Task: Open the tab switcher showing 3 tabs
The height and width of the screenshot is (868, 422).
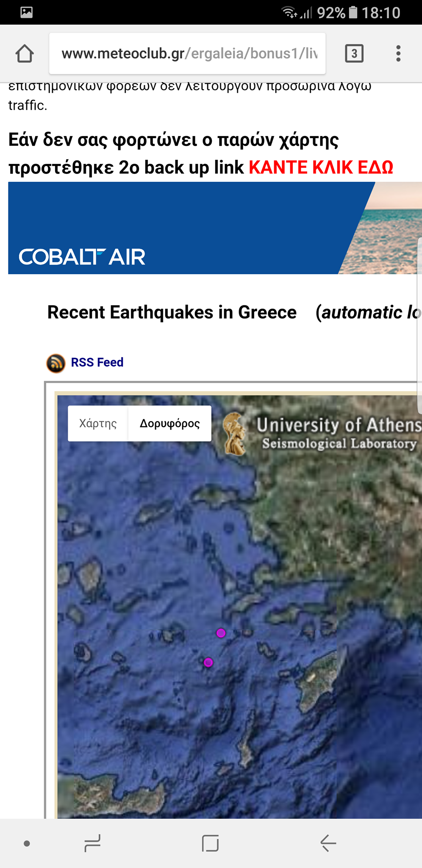Action: pyautogui.click(x=354, y=53)
